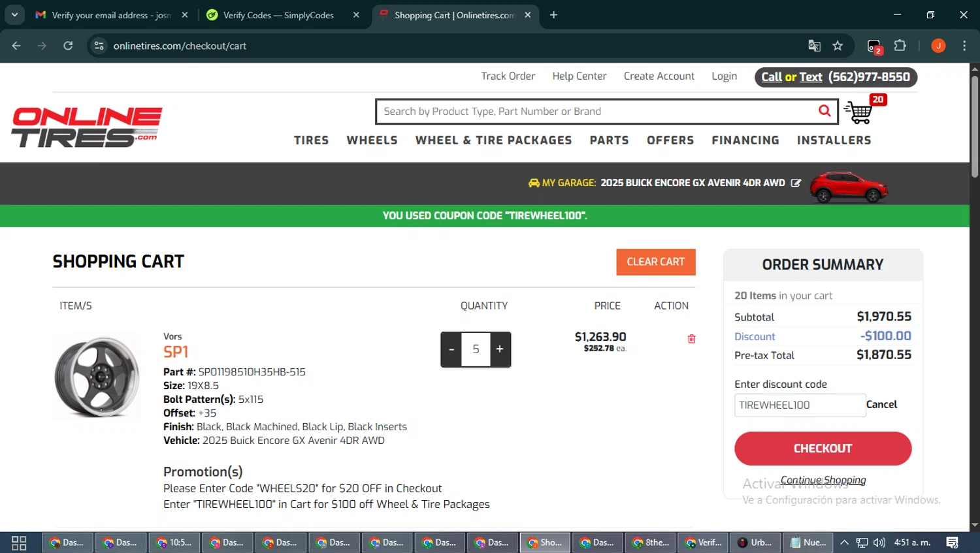Screen dimensions: 980x553
Task: Open the Chrome profile avatar
Action: [x=938, y=46]
